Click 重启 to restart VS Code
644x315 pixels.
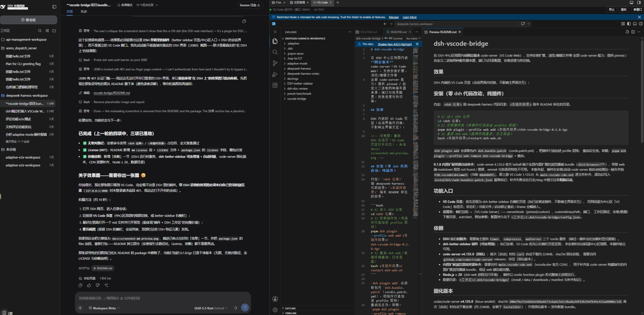(x=624, y=10)
